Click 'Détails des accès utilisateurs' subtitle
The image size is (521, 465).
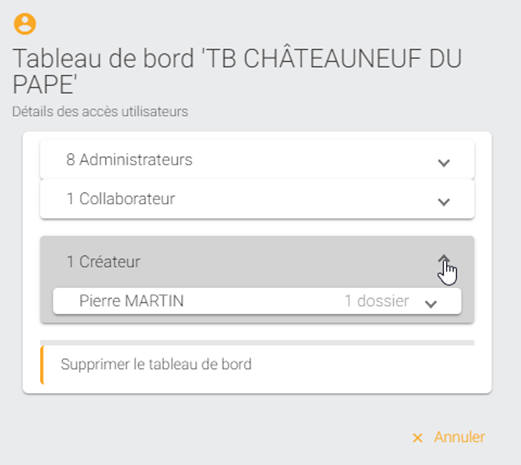click(x=100, y=111)
